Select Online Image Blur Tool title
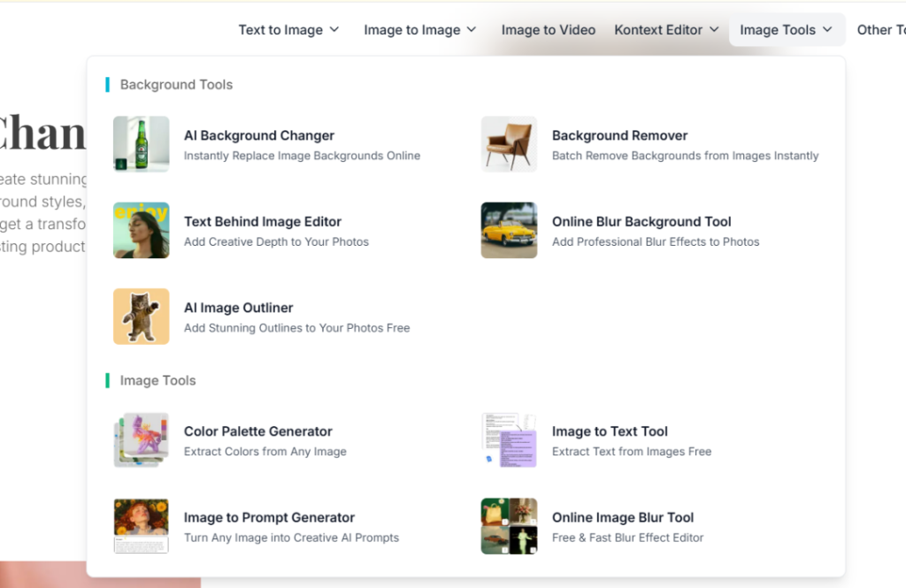This screenshot has width=906, height=588. [x=623, y=517]
